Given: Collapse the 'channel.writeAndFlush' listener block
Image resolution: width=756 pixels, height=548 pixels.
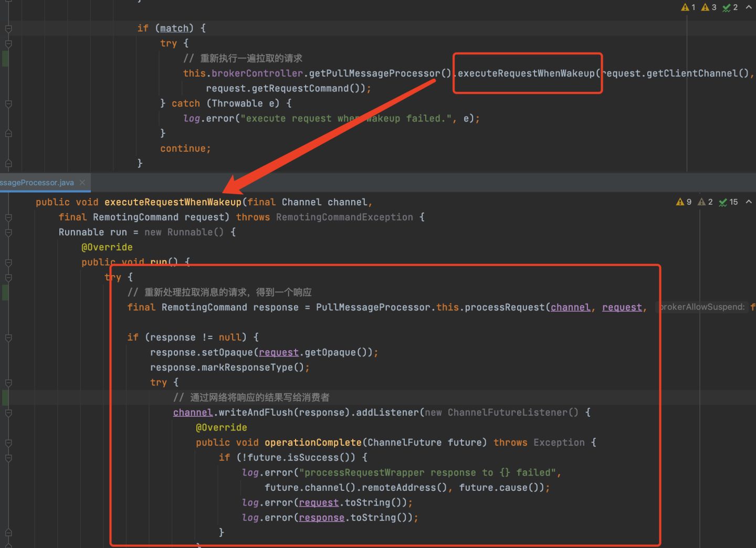Looking at the screenshot, I should [8, 413].
